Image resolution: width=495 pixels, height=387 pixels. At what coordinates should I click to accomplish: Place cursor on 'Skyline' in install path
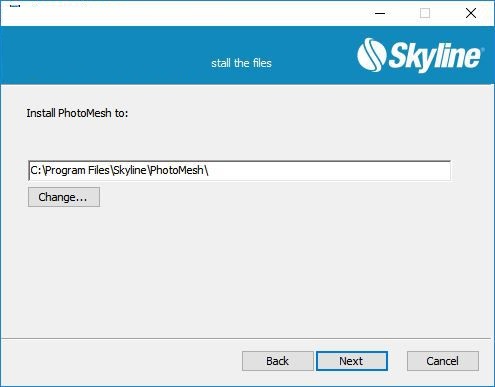(x=130, y=171)
